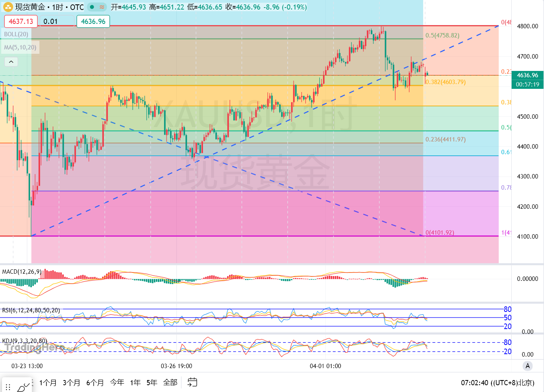Toggle auto scale with the A button
Viewport: 544px width, 392px height.
click(528, 366)
